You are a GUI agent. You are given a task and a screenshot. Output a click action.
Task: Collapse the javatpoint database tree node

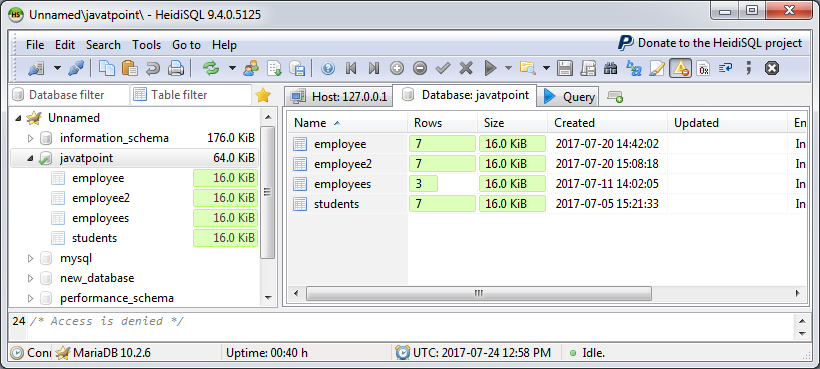30,158
